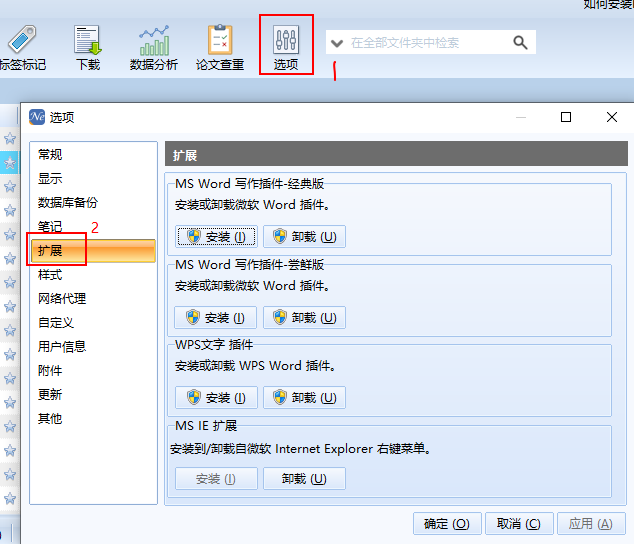Open the 选项 options toolbar button
The height and width of the screenshot is (544, 634).
pos(286,47)
